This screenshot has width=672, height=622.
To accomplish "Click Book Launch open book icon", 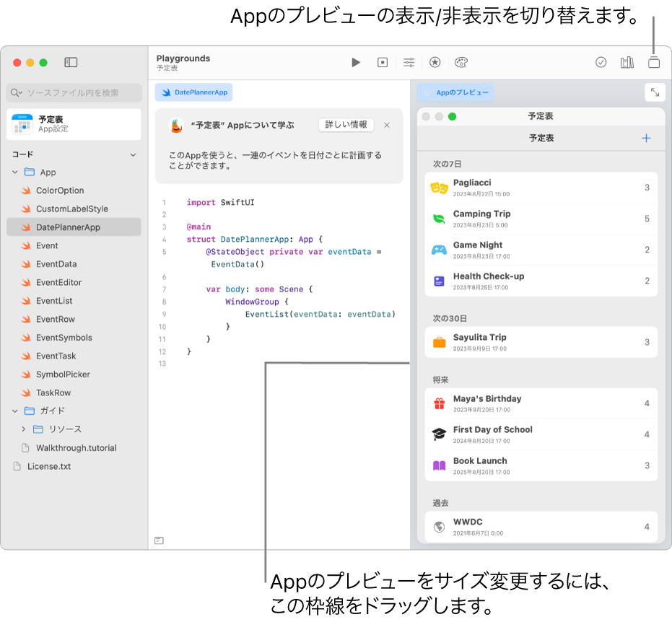I will point(440,465).
